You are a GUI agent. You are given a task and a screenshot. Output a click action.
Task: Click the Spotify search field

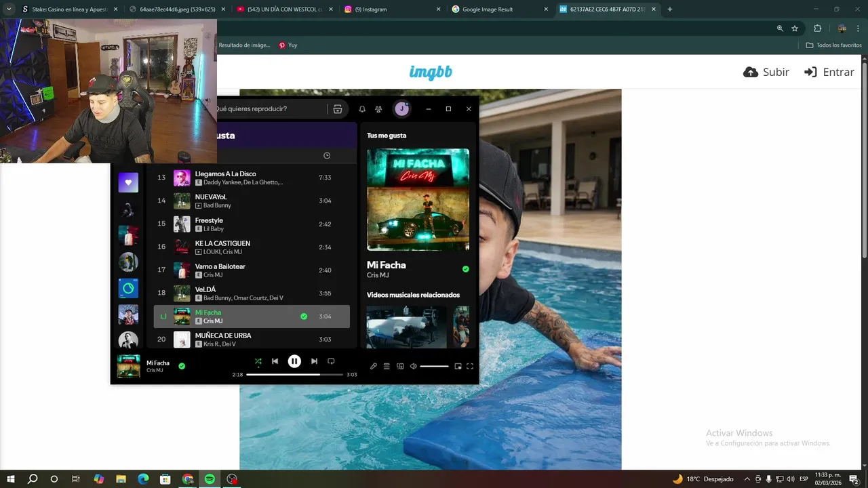pyautogui.click(x=271, y=108)
